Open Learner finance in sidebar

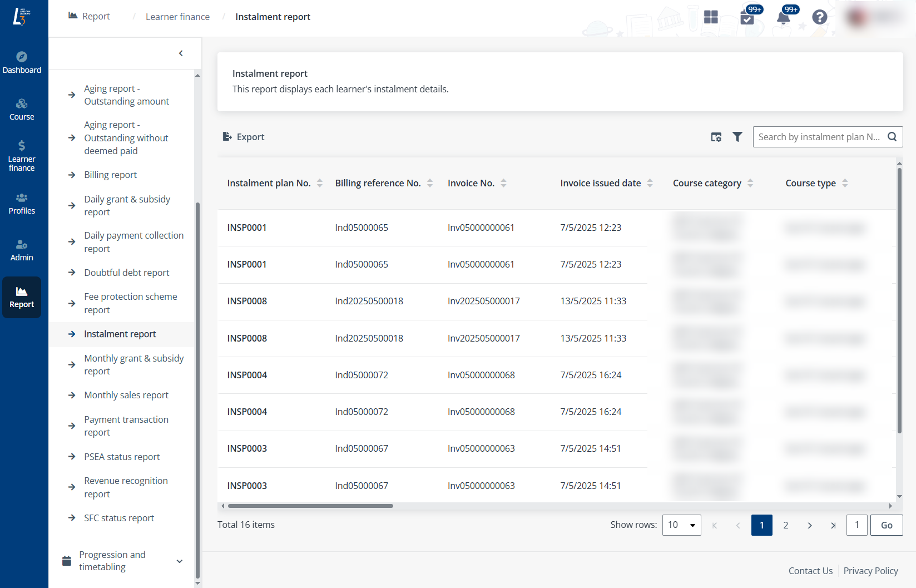tap(22, 156)
